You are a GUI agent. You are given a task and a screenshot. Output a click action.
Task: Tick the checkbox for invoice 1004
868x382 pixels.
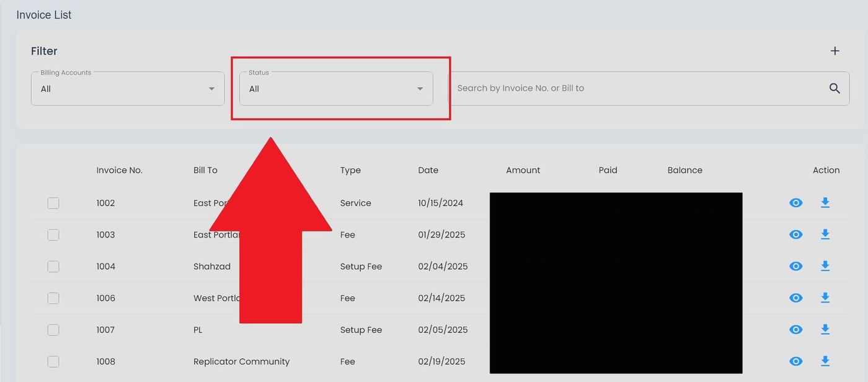pos(53,266)
